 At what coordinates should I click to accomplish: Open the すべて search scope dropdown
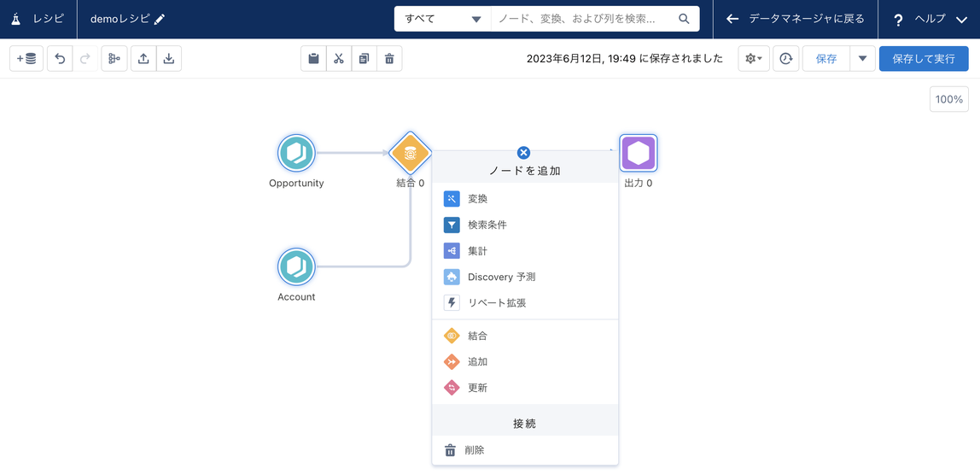[x=443, y=19]
